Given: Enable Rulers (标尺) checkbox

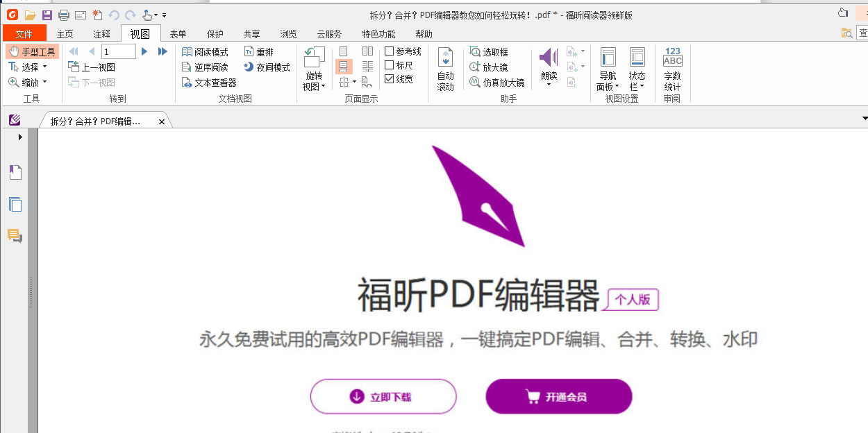Looking at the screenshot, I should [390, 65].
